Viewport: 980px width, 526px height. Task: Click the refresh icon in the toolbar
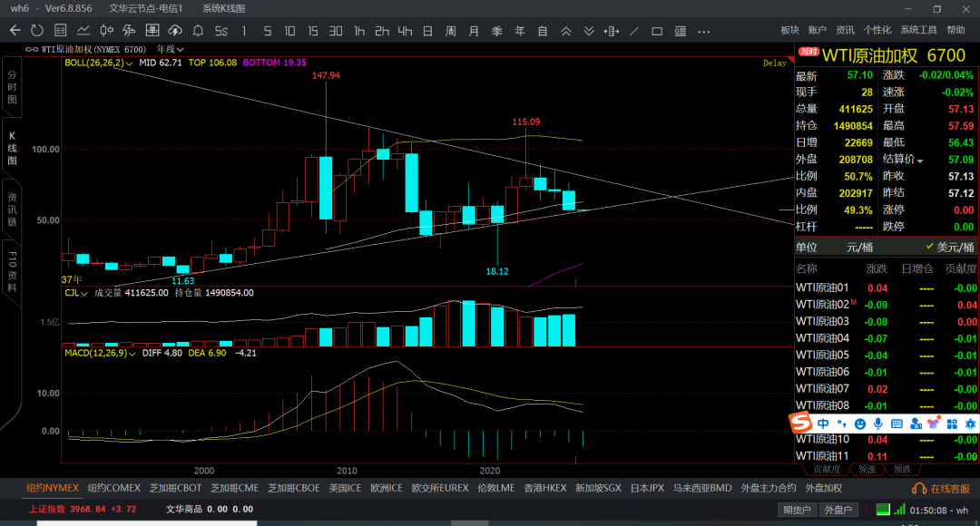tap(37, 31)
